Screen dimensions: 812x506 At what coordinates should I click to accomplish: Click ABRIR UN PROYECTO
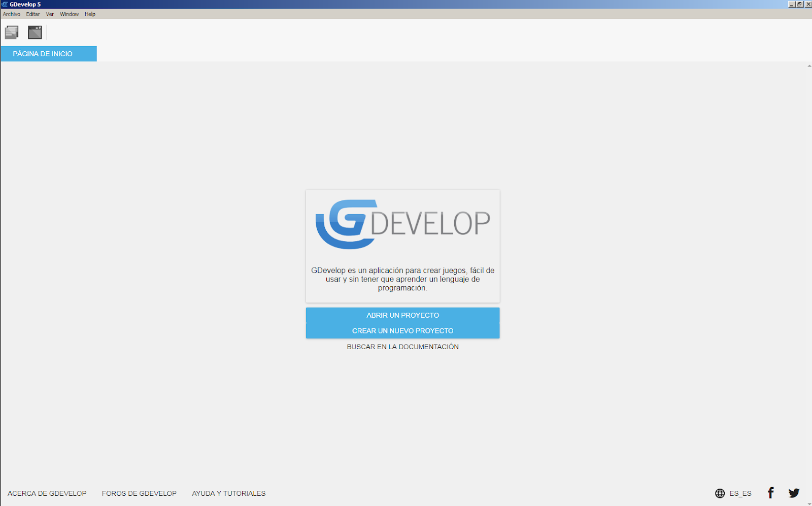click(402, 315)
